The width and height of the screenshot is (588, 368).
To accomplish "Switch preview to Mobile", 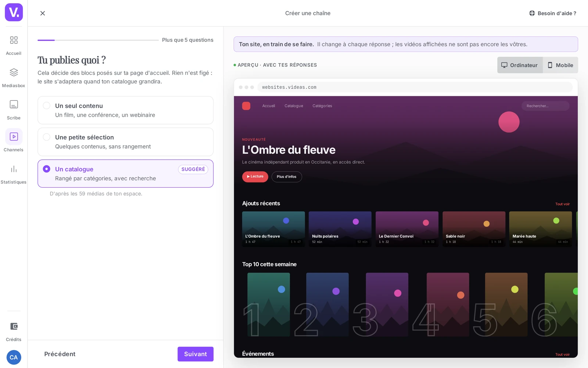I will coord(560,65).
